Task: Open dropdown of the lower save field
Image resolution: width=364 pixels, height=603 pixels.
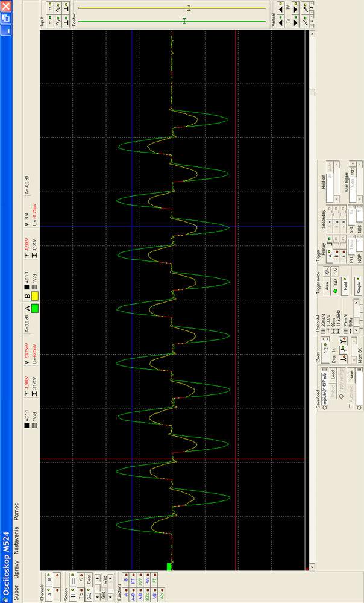Action: point(359,370)
